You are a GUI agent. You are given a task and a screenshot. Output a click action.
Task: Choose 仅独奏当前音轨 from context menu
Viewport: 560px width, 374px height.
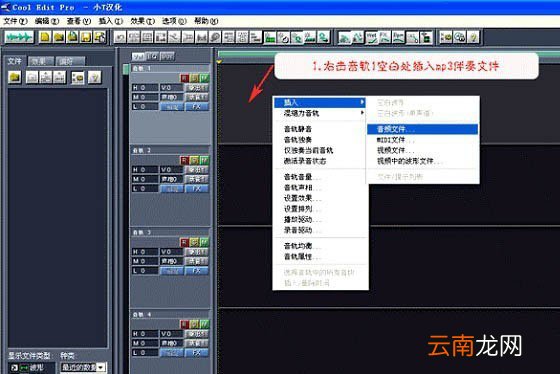coord(320,150)
